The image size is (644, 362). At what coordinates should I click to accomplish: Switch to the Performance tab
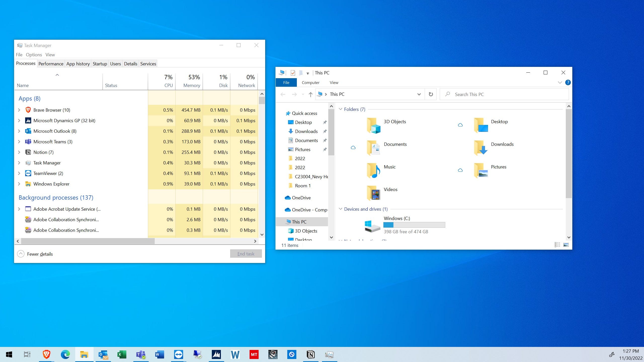[x=51, y=64]
